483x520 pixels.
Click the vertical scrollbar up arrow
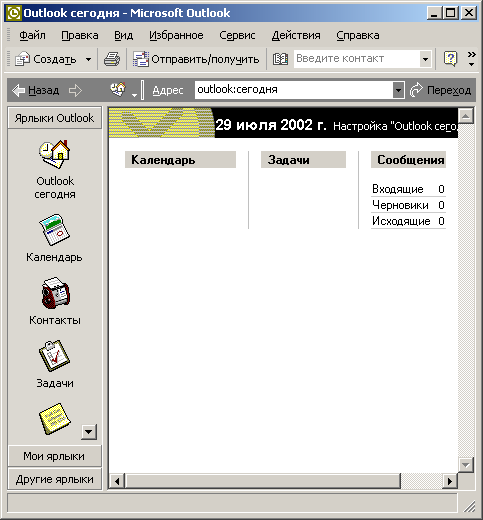pos(466,116)
